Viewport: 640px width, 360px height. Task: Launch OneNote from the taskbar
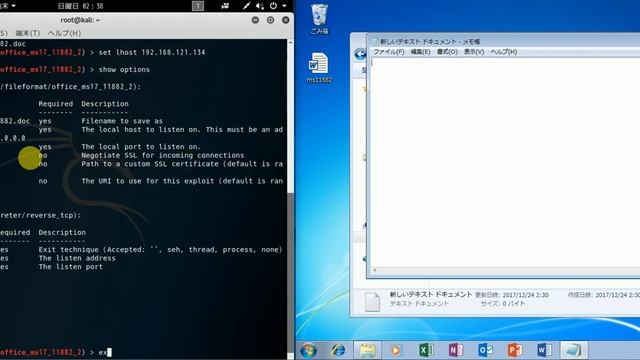pyautogui.click(x=456, y=350)
